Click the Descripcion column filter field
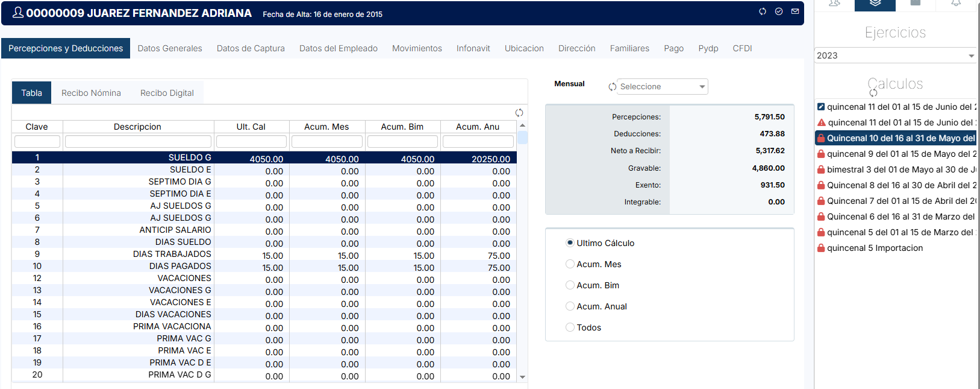Viewport: 980px width, 389px height. click(138, 141)
